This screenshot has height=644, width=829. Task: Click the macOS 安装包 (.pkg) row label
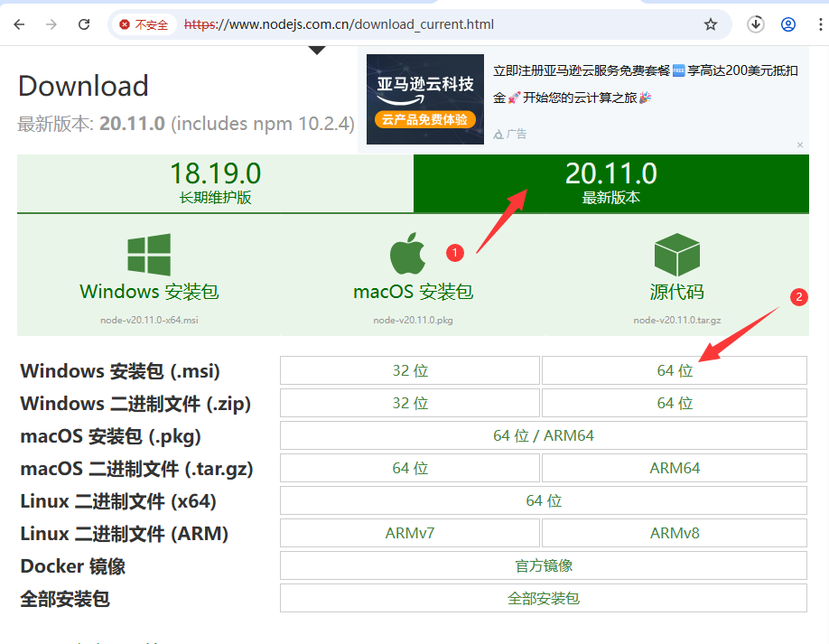[110, 436]
